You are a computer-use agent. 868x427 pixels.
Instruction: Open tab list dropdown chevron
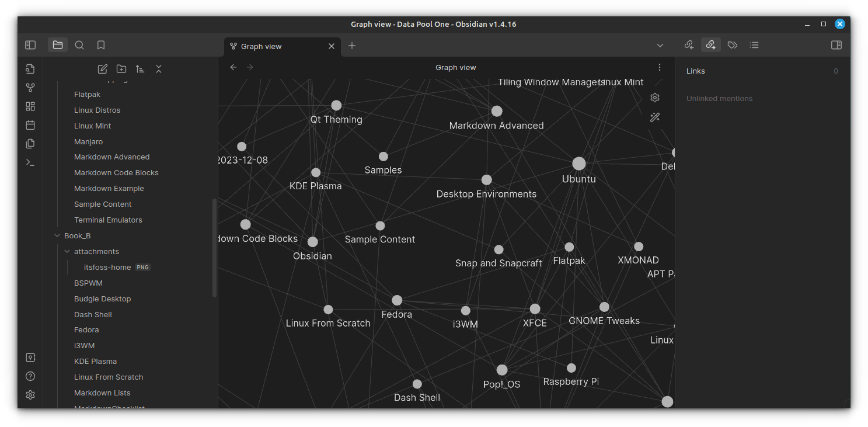point(660,46)
